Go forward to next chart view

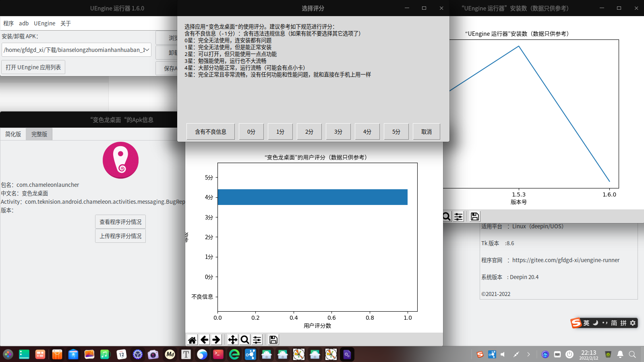coord(216,340)
